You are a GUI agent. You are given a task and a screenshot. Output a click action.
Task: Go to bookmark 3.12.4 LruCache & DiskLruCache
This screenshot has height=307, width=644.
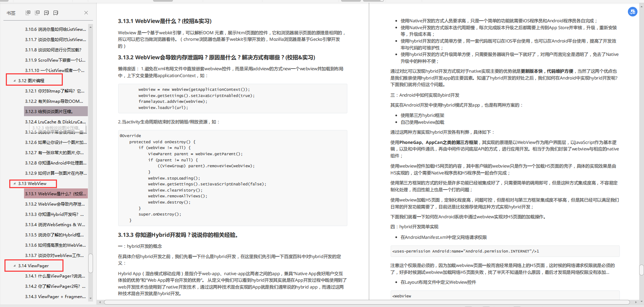[x=56, y=122]
